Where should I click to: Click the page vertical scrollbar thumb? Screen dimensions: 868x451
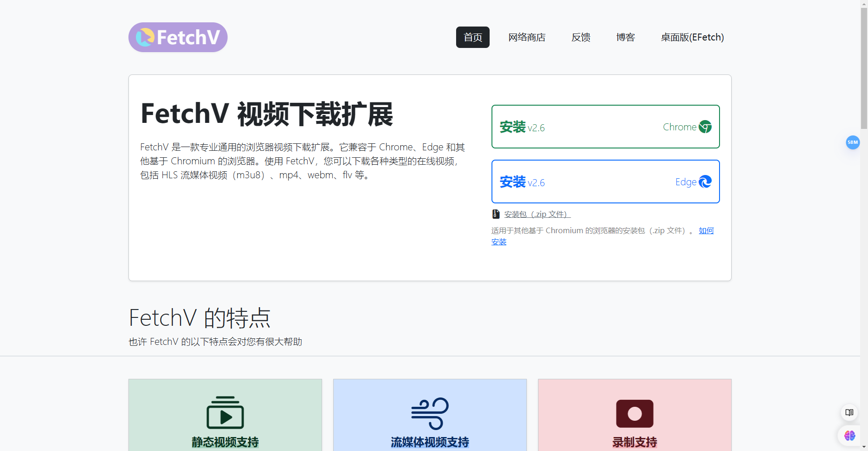864,68
